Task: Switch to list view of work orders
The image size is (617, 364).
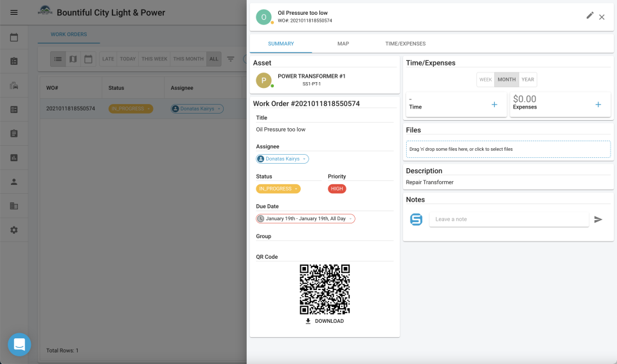Action: pos(58,59)
